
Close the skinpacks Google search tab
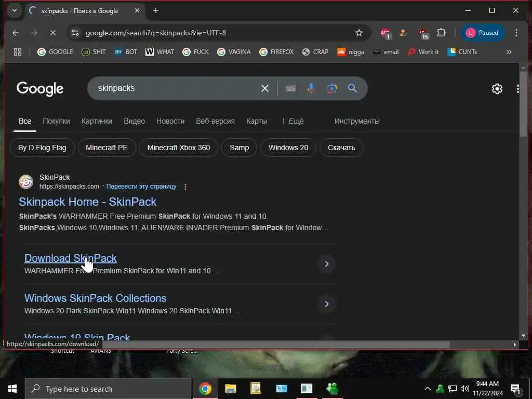pos(137,10)
